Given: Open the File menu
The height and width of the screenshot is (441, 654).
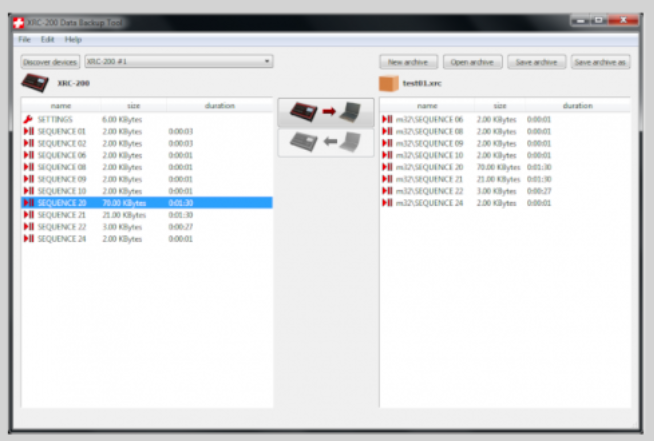Looking at the screenshot, I should coord(25,39).
